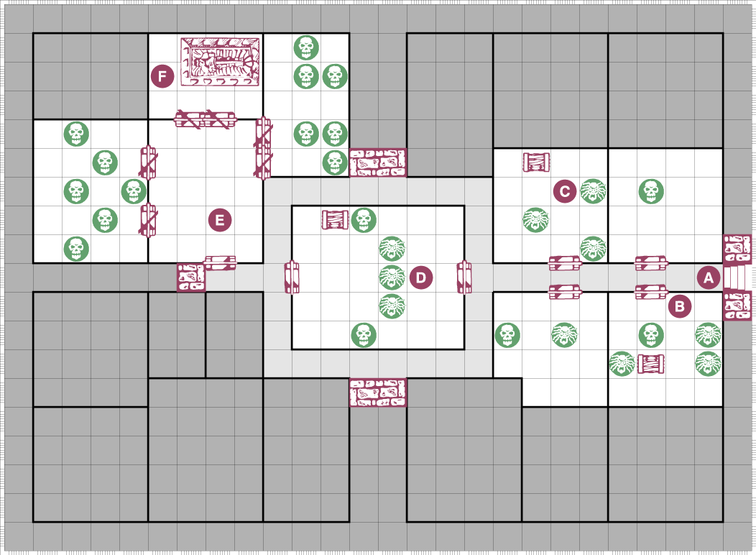Click the round marker labeled D
Viewport: 756px width, 555px height.
(x=421, y=277)
